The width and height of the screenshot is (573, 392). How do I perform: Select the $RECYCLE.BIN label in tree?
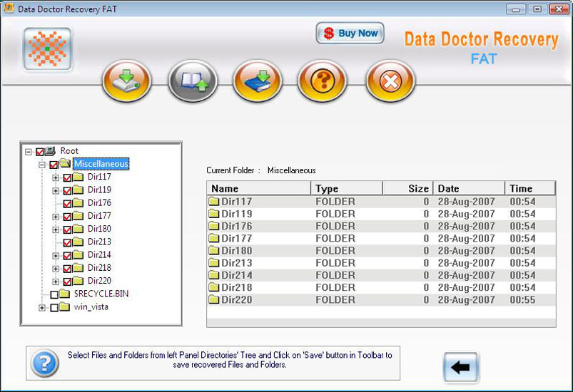[x=101, y=294]
